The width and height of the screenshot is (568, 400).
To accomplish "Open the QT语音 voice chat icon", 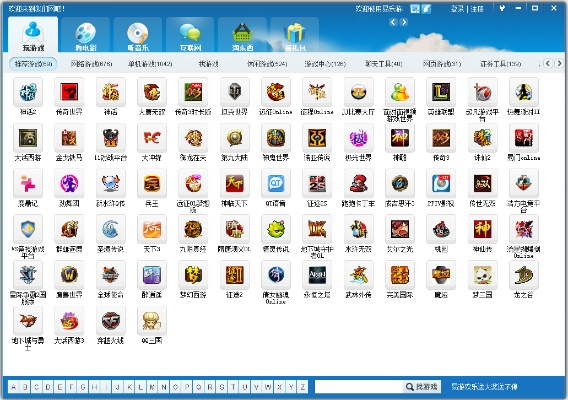I will (276, 183).
